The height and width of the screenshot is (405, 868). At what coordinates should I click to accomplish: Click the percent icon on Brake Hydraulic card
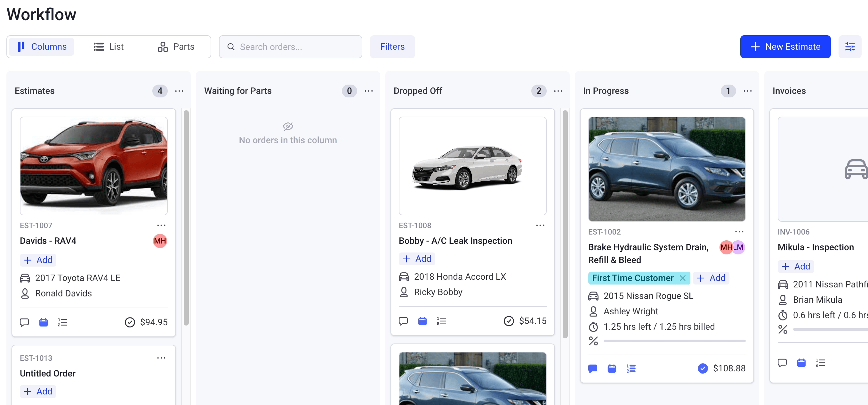tap(593, 341)
